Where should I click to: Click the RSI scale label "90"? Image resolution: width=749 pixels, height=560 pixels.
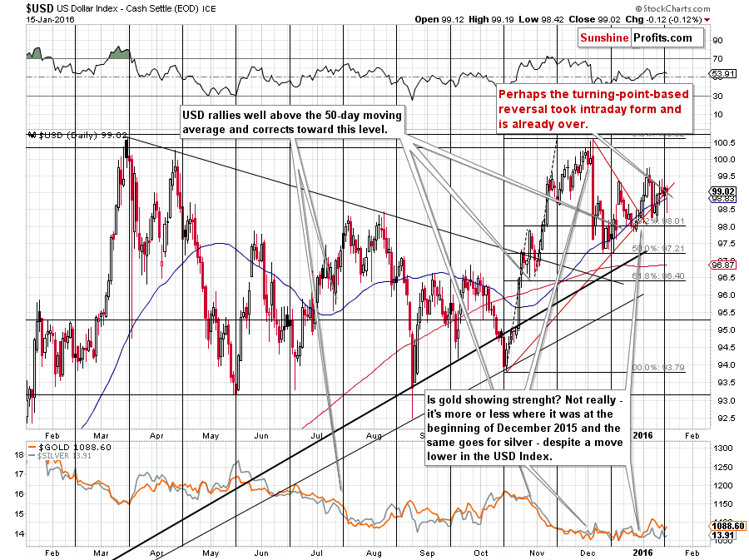click(x=717, y=41)
